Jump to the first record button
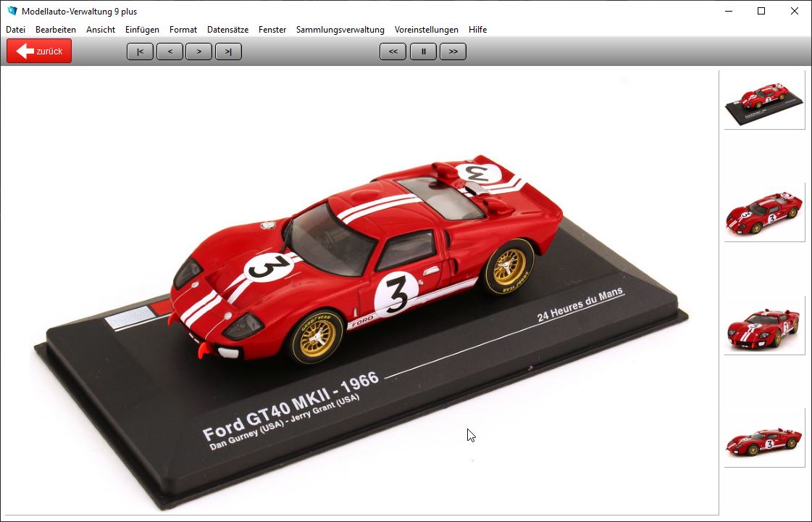This screenshot has width=812, height=522. pyautogui.click(x=140, y=51)
